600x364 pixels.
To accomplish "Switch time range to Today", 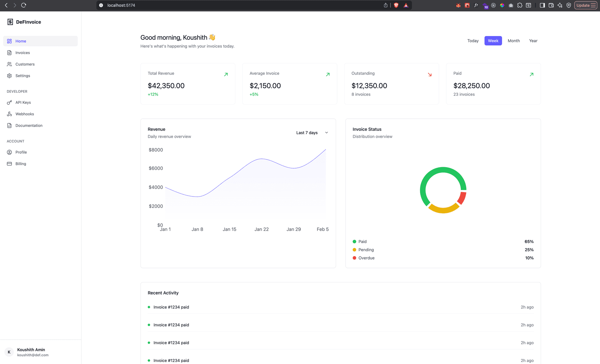I will [x=473, y=41].
